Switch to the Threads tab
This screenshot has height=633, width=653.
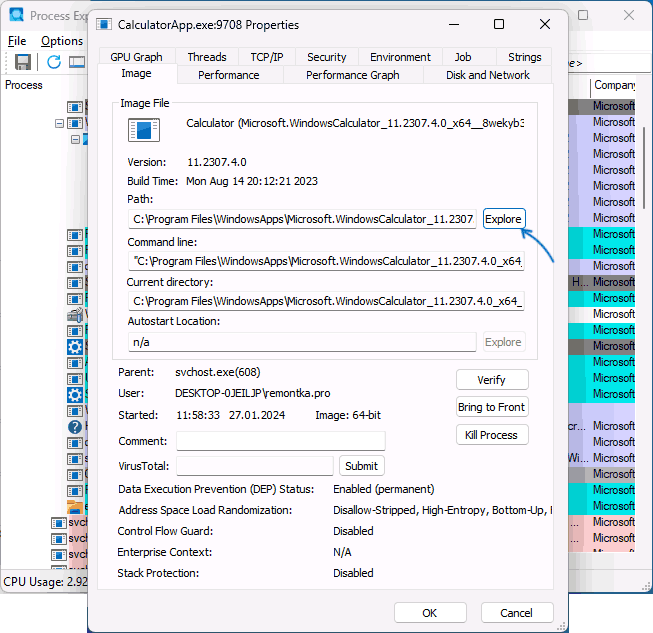click(x=207, y=57)
